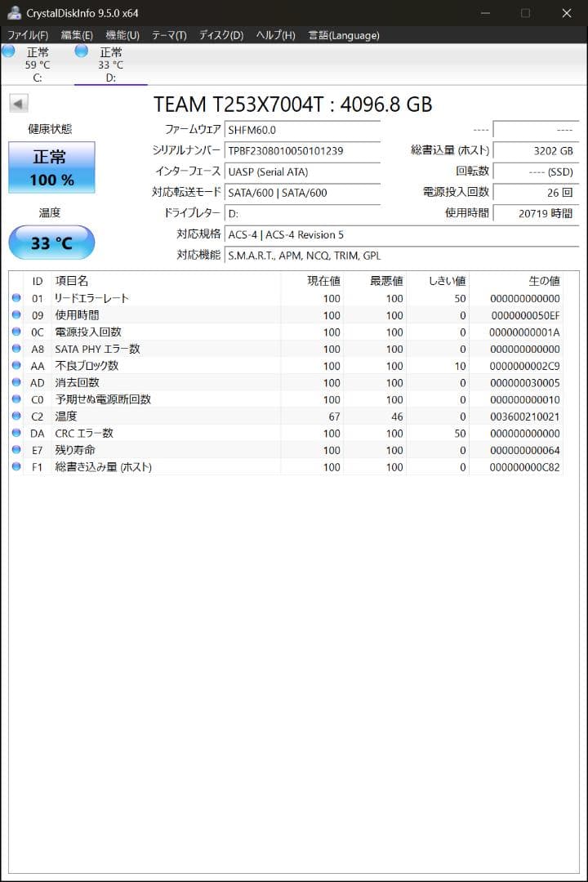Select raw value 0000000050EF
588x882 pixels.
pos(525,315)
